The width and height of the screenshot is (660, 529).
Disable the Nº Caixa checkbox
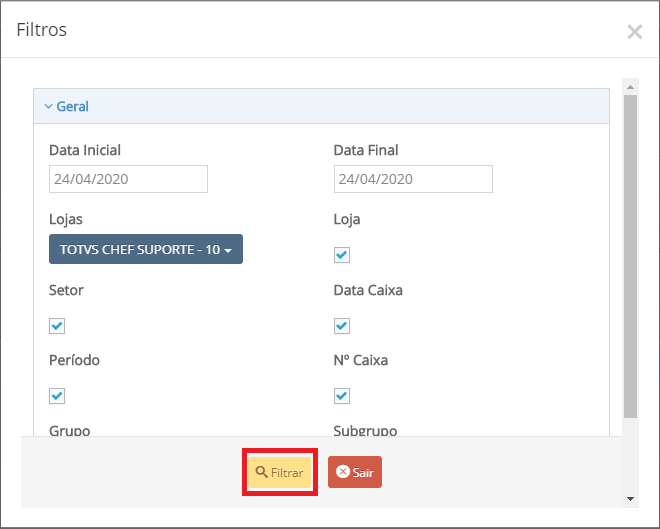coord(342,396)
